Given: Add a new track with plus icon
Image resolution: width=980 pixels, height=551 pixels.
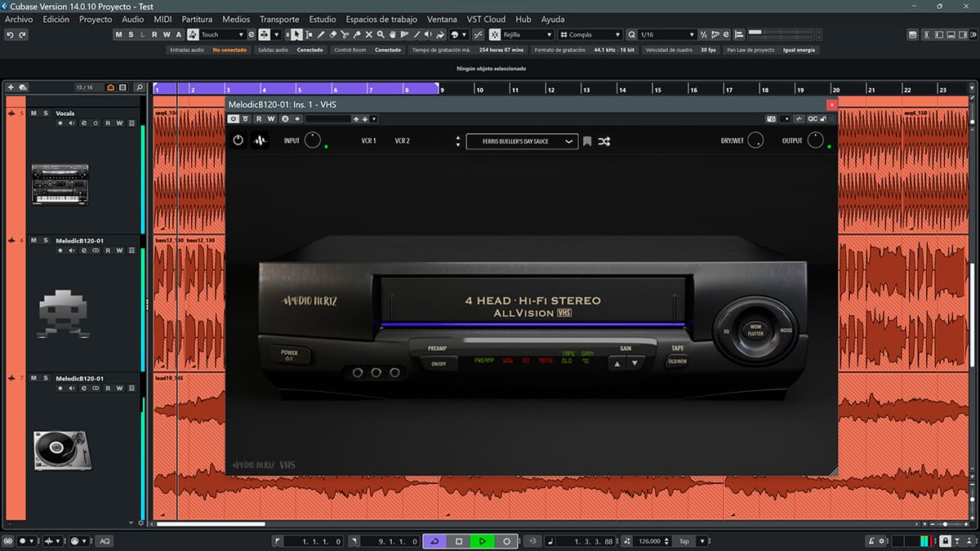Looking at the screenshot, I should (x=11, y=87).
